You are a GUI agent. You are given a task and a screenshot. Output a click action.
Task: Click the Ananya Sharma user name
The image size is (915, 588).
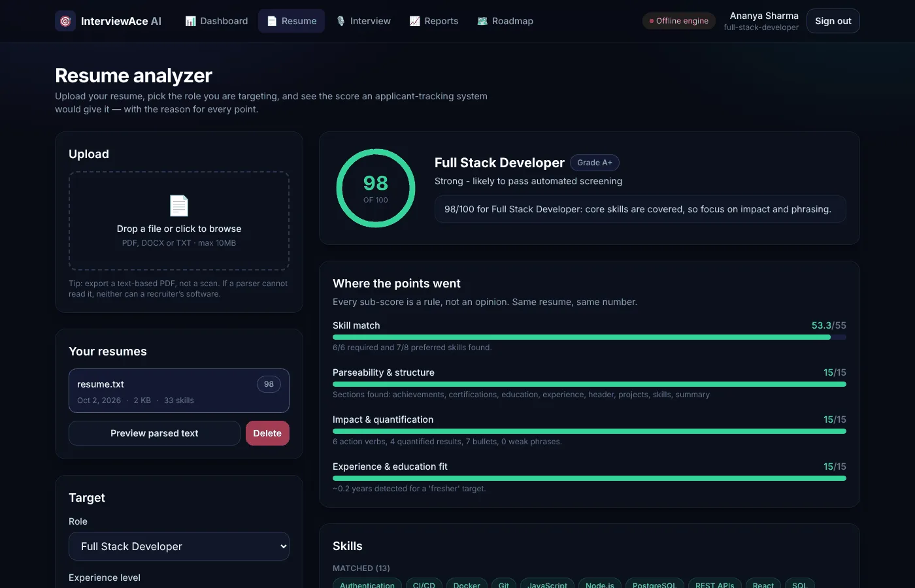(764, 16)
